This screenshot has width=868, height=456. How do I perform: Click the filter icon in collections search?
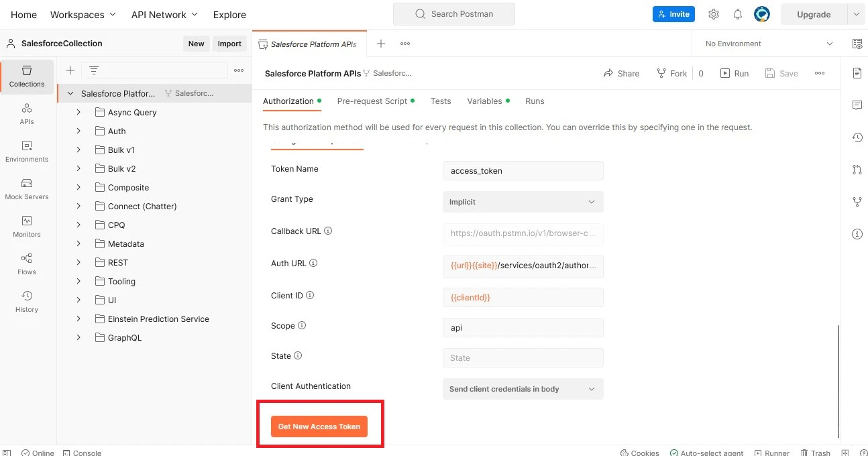pyautogui.click(x=93, y=70)
